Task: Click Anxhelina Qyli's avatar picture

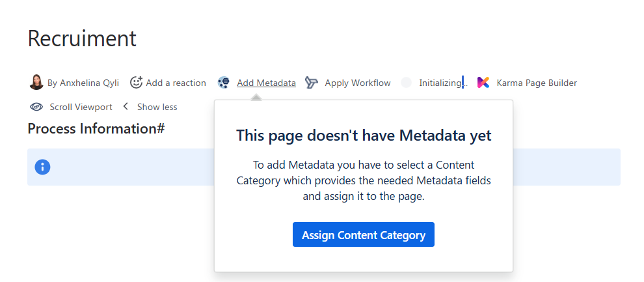Action: pyautogui.click(x=36, y=83)
